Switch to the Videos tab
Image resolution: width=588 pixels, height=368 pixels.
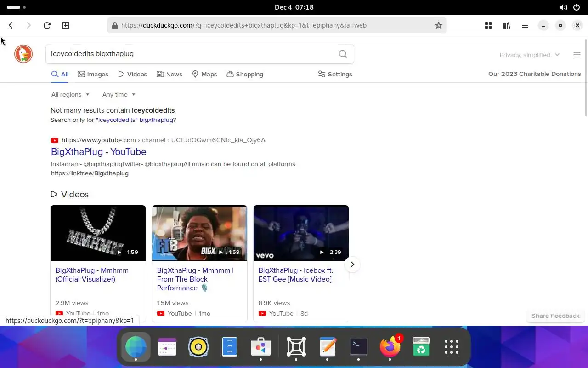click(x=132, y=74)
